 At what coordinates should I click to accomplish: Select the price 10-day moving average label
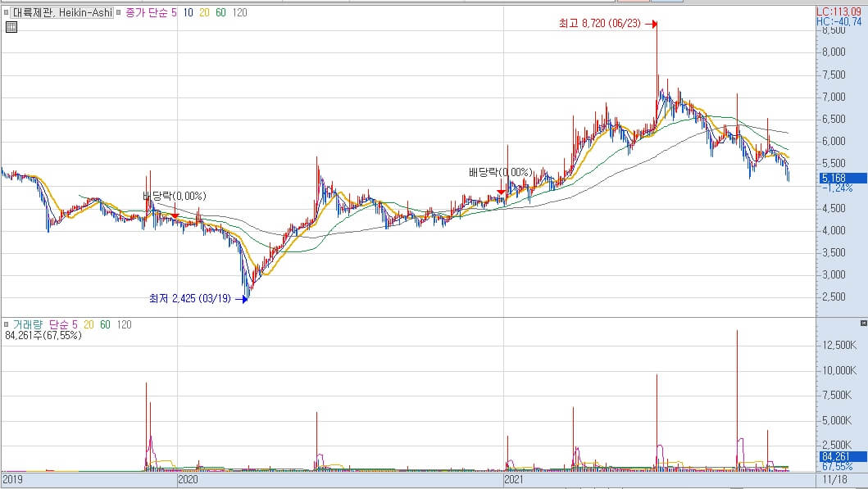point(189,12)
